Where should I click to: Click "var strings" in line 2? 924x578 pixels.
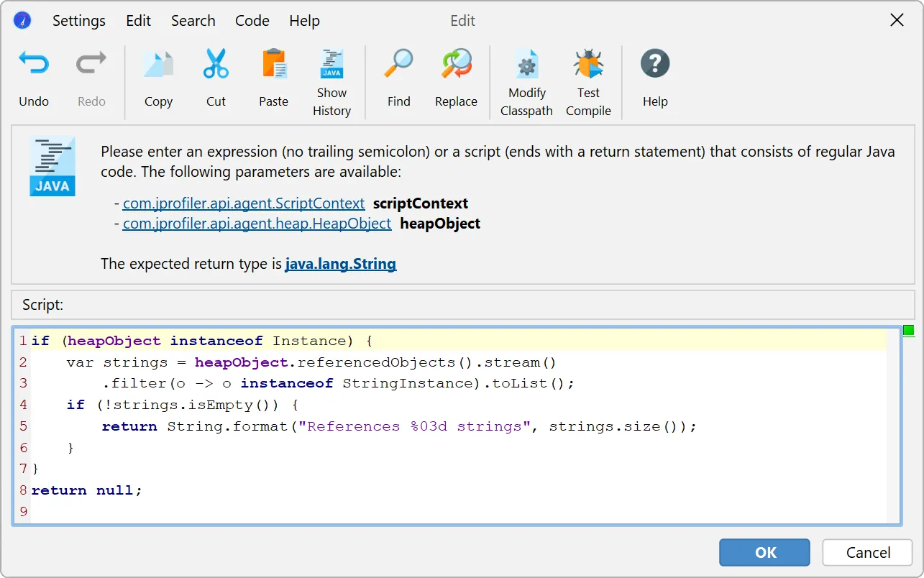[x=117, y=362]
